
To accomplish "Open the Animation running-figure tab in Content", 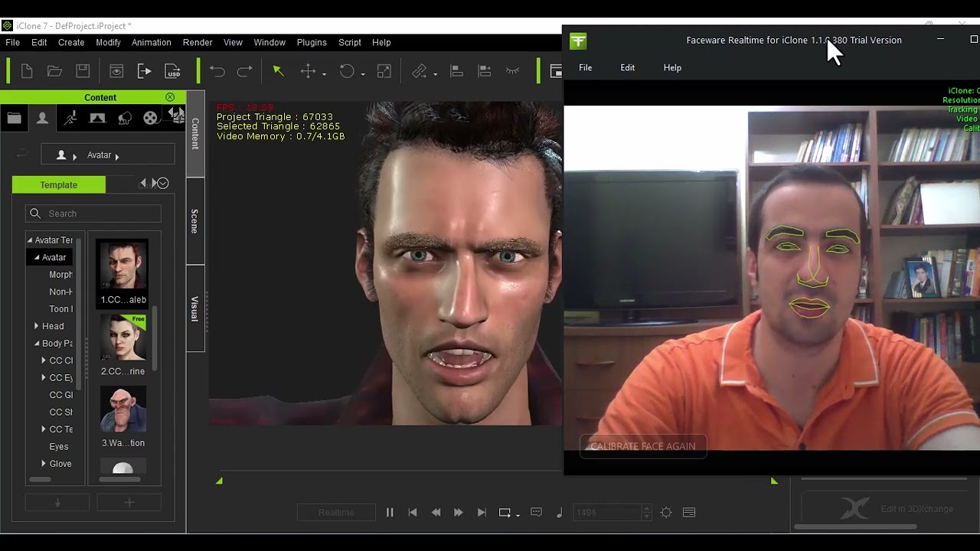I will [70, 118].
